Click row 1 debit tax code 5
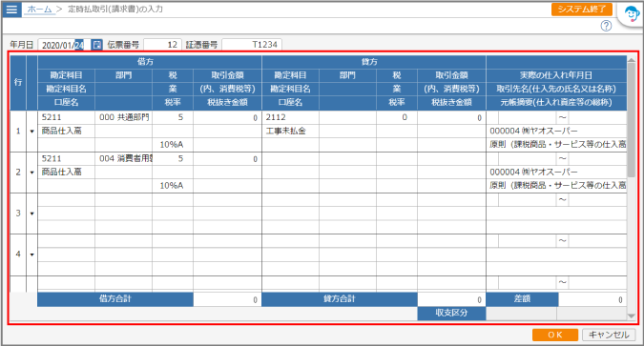The image size is (644, 346). click(173, 117)
